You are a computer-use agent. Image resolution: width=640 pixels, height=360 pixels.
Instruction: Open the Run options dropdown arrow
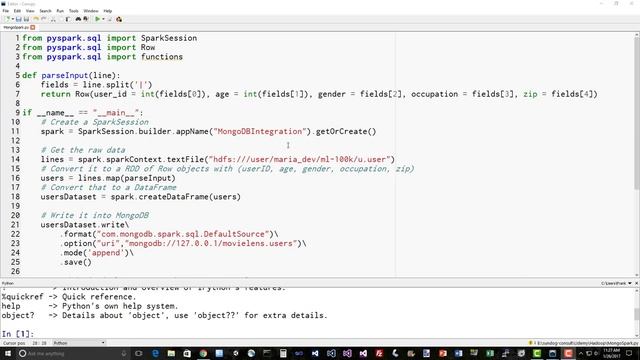(x=103, y=19)
